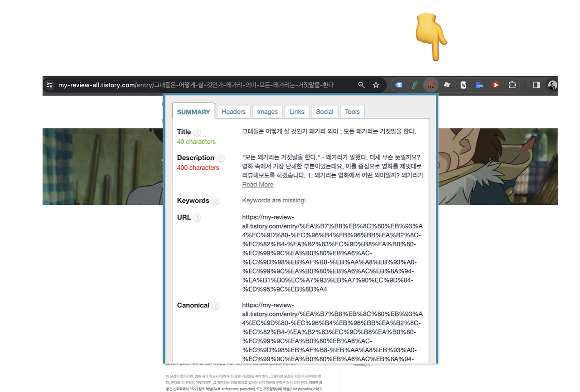The height and width of the screenshot is (392, 580).
Task: Switch to the Headers tab
Action: (x=233, y=111)
